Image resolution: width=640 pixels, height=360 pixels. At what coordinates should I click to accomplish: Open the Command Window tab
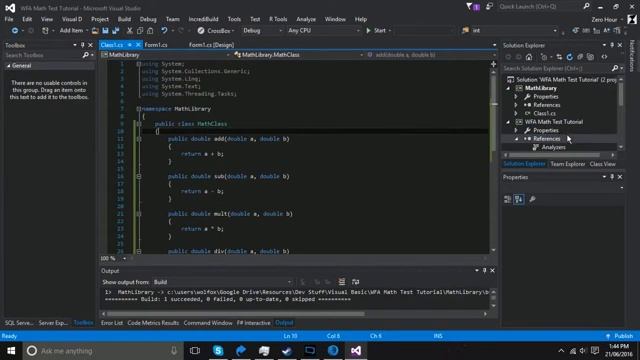(208, 323)
